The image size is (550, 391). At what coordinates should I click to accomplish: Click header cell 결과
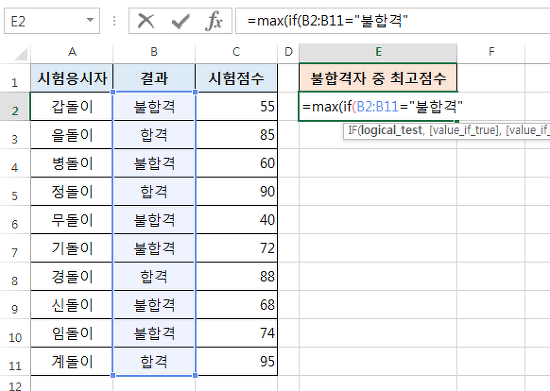pos(154,78)
